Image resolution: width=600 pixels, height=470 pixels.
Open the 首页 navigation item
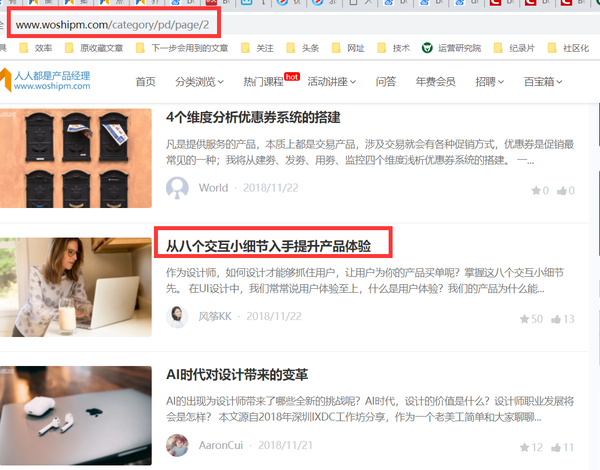(146, 82)
